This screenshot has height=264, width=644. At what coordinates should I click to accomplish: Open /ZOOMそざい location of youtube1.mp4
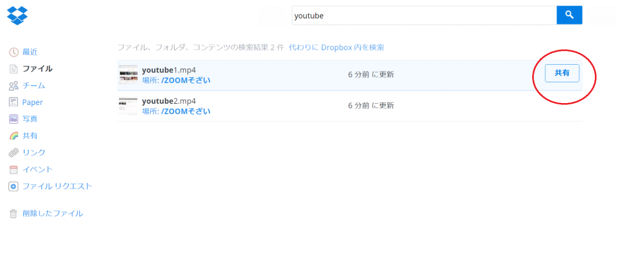186,80
